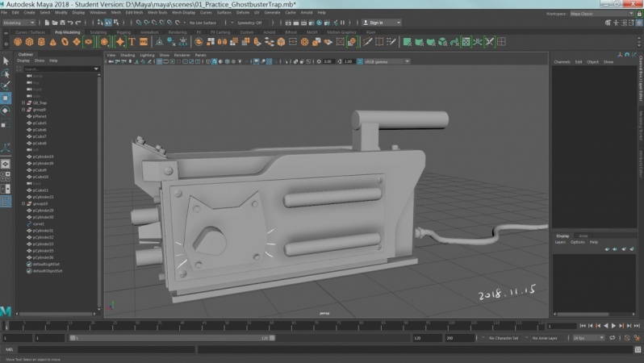Collapse the group9 node in Outliner
Image resolution: width=644 pixels, height=363 pixels.
point(23,110)
